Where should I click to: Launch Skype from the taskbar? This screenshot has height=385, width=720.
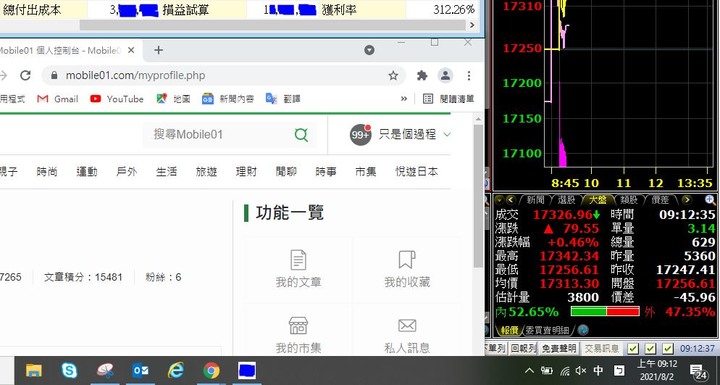pos(69,370)
